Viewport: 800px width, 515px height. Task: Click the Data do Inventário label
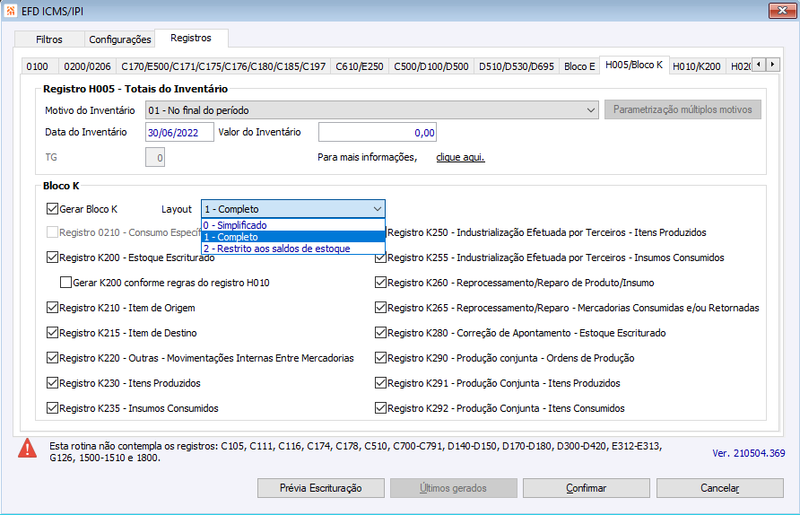click(86, 132)
